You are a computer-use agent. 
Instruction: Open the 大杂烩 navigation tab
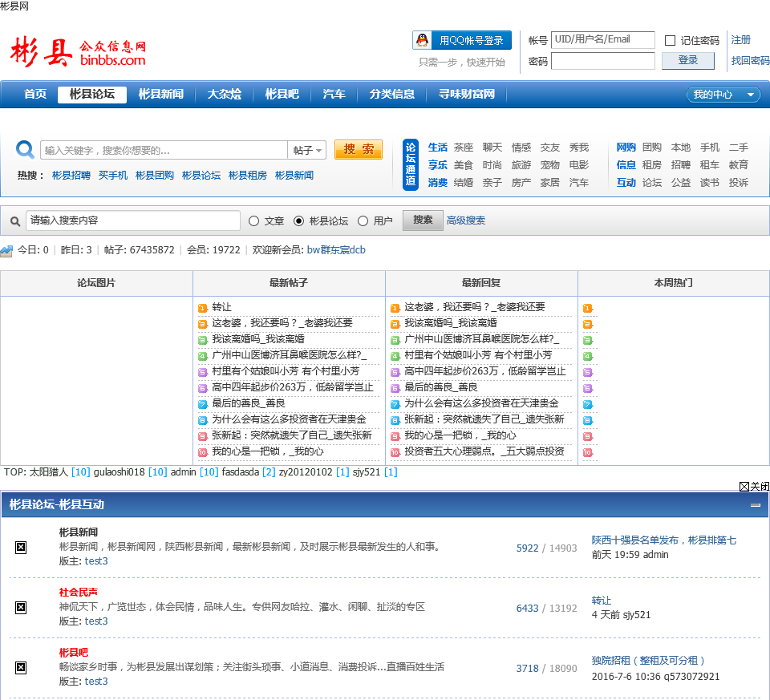pyautogui.click(x=225, y=95)
